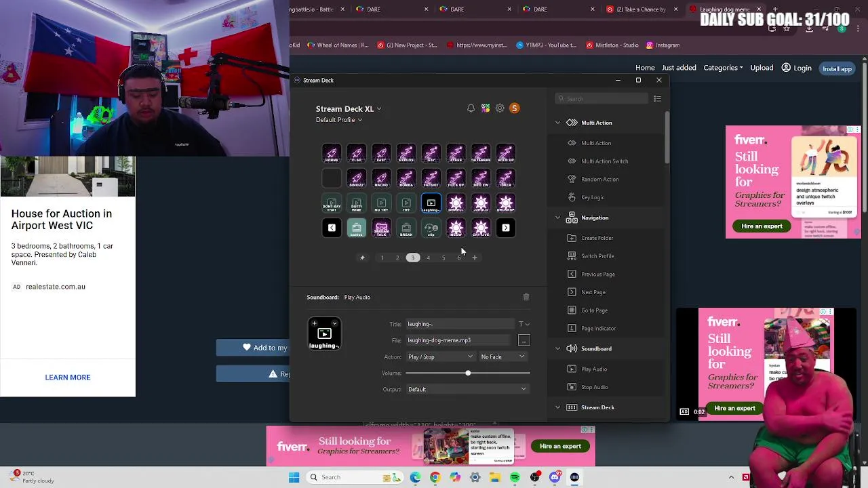868x488 pixels.
Task: Collapse the Stream Deck category
Action: [x=558, y=407]
